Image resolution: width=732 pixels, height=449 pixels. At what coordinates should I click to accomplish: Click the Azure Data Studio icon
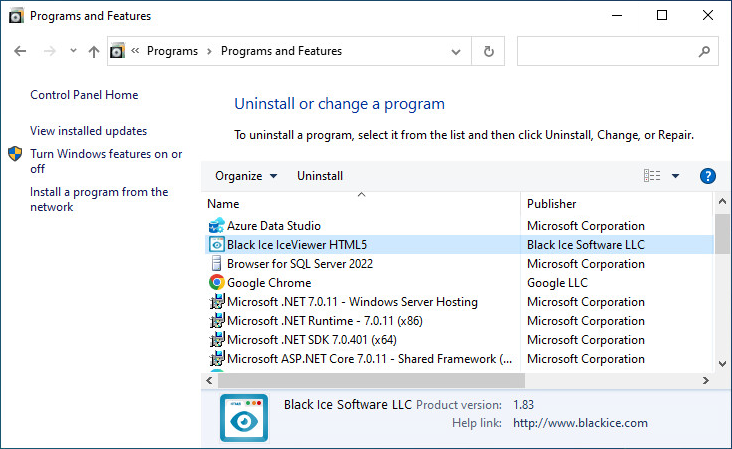click(x=216, y=226)
